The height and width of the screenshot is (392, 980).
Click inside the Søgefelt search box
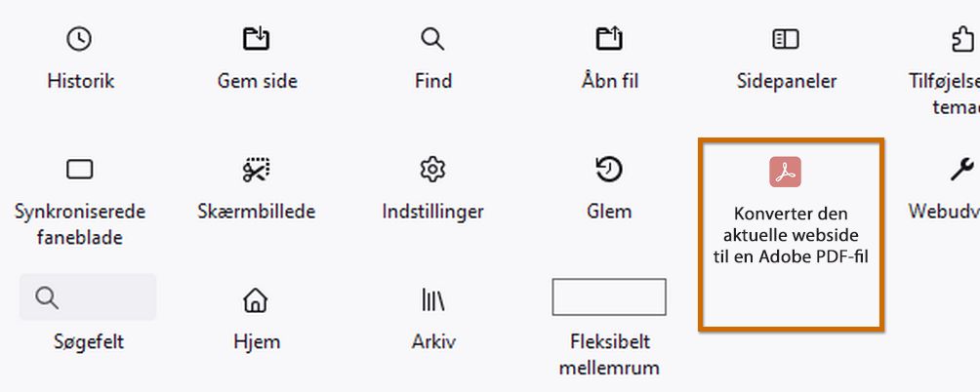[x=98, y=297]
